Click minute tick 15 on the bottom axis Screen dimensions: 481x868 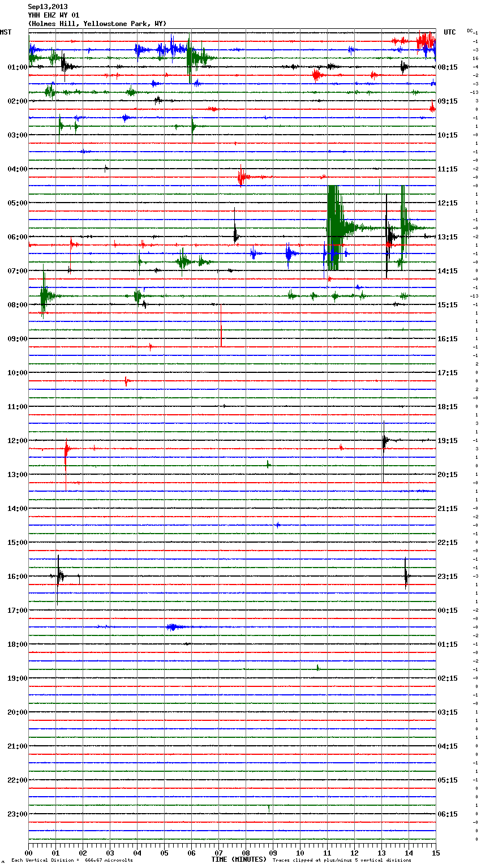pos(436,853)
